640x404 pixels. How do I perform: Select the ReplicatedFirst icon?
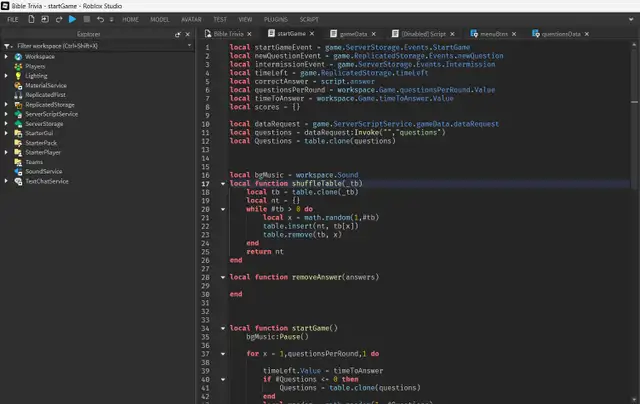[x=18, y=95]
